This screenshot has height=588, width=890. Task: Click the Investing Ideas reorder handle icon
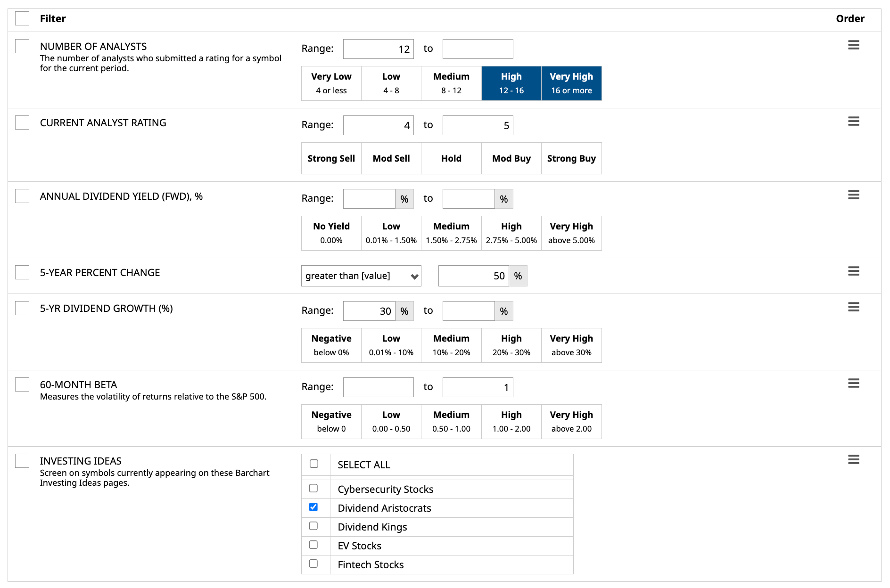853,460
